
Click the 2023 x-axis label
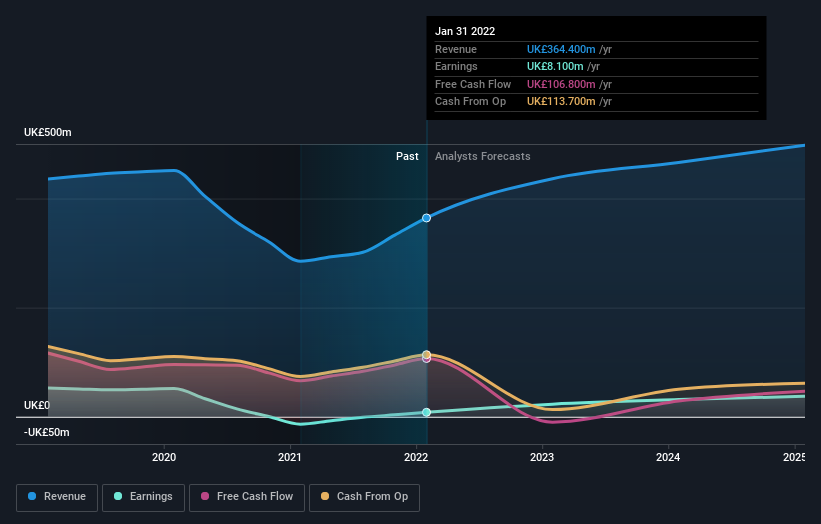pos(542,458)
